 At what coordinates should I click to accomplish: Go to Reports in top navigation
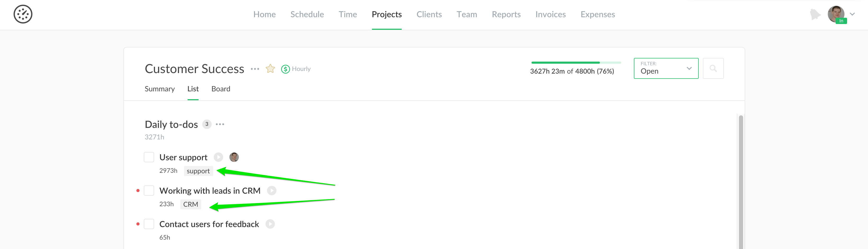pos(506,14)
